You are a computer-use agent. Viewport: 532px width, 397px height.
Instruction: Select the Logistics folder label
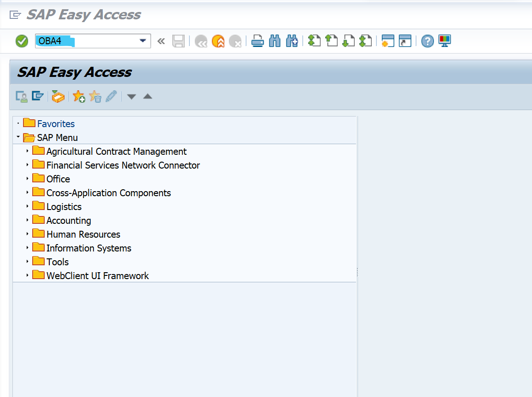click(x=64, y=207)
